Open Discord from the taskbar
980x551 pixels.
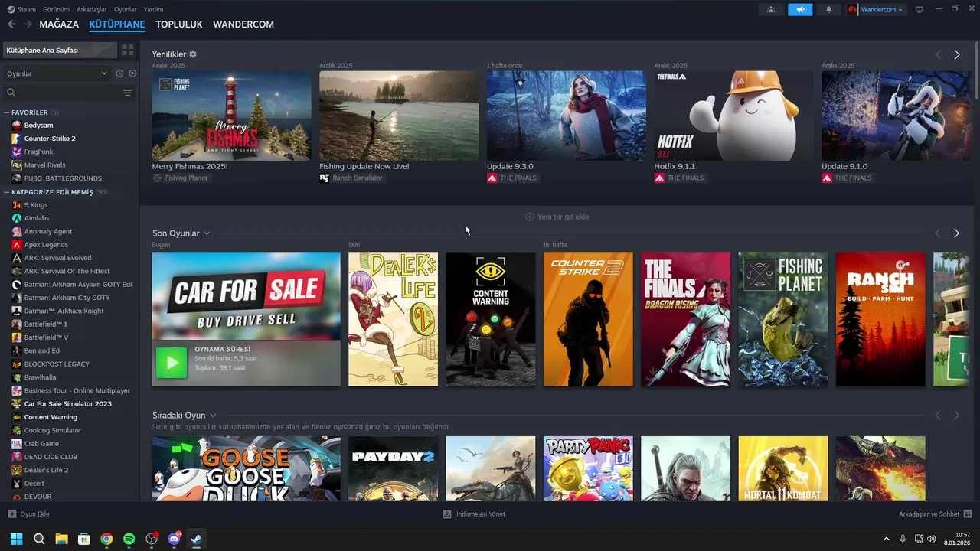pyautogui.click(x=174, y=539)
